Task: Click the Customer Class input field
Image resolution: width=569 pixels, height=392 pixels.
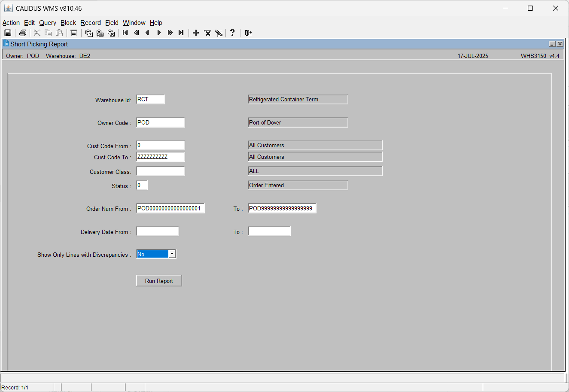Action: click(161, 171)
